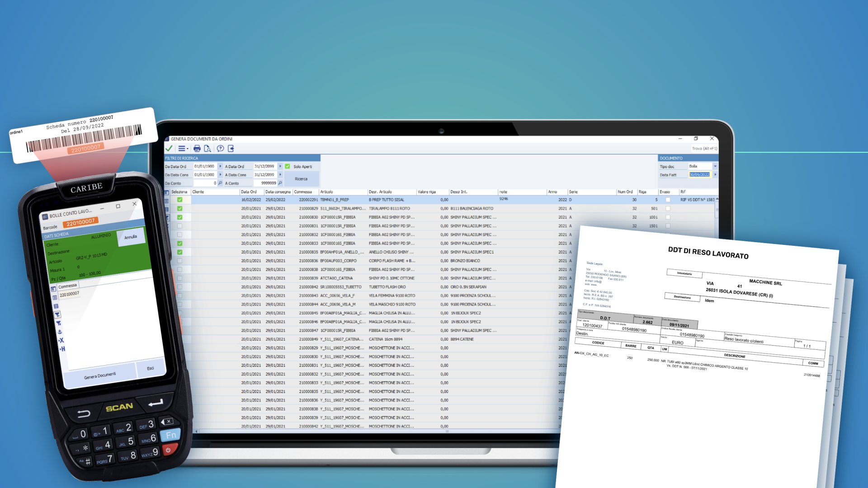Click the anchor icon on handheld screen

pyautogui.click(x=60, y=332)
